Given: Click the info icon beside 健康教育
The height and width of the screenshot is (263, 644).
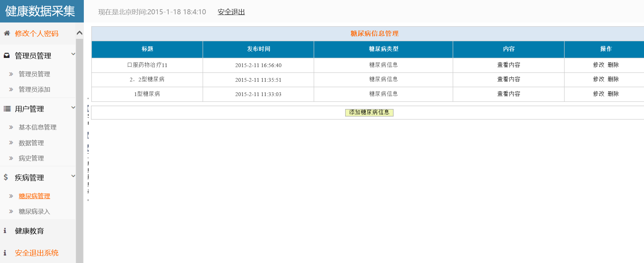Looking at the screenshot, I should (5, 231).
